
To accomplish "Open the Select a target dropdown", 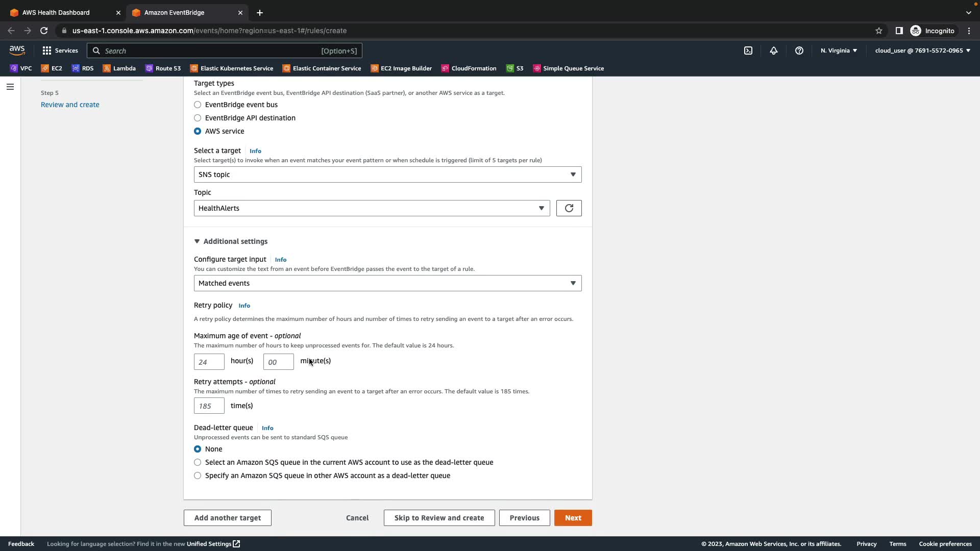I will (x=387, y=174).
